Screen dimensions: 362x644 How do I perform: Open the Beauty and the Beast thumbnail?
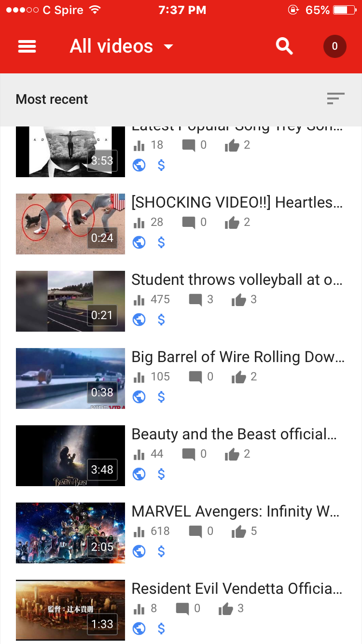click(70, 456)
